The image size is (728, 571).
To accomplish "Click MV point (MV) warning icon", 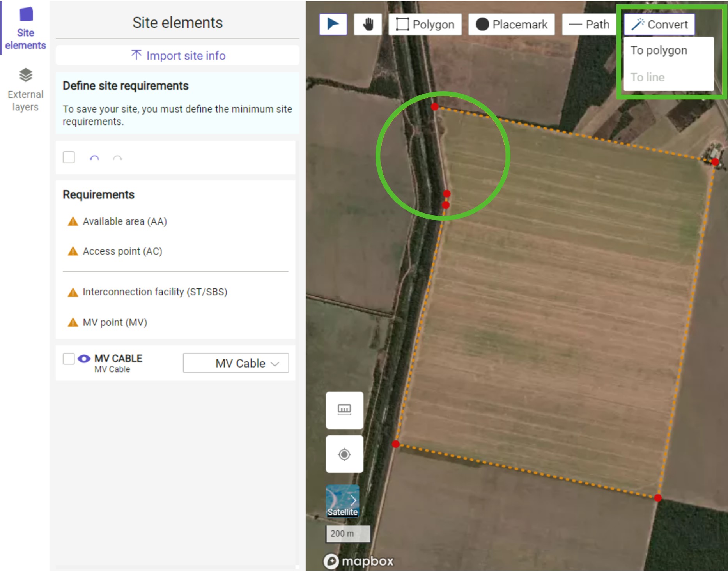I will pos(73,322).
